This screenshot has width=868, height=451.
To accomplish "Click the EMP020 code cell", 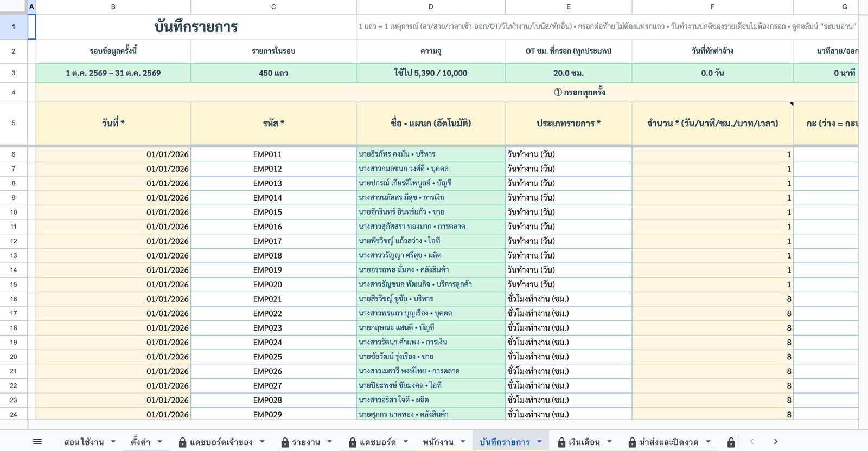I will point(273,285).
